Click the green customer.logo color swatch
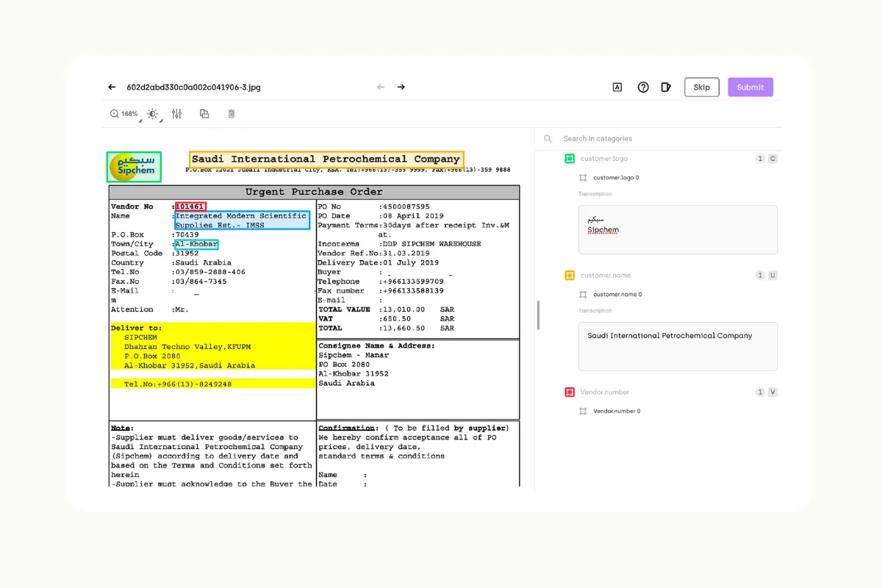This screenshot has width=882, height=588. coord(569,158)
